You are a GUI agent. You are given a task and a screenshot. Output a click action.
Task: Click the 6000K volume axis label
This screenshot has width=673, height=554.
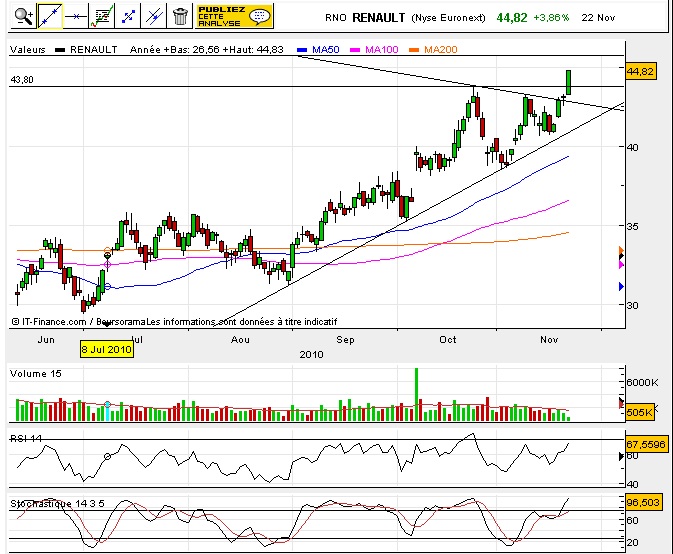[x=642, y=382]
